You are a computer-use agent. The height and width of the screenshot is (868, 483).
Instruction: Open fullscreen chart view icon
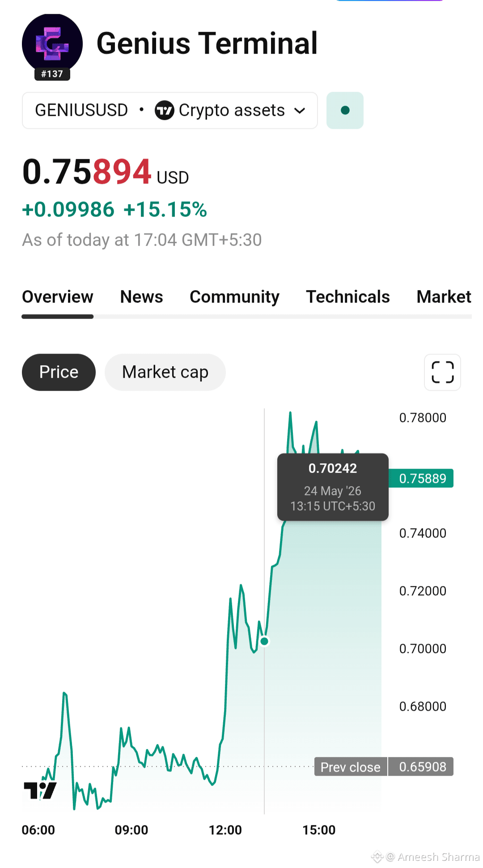pyautogui.click(x=442, y=372)
